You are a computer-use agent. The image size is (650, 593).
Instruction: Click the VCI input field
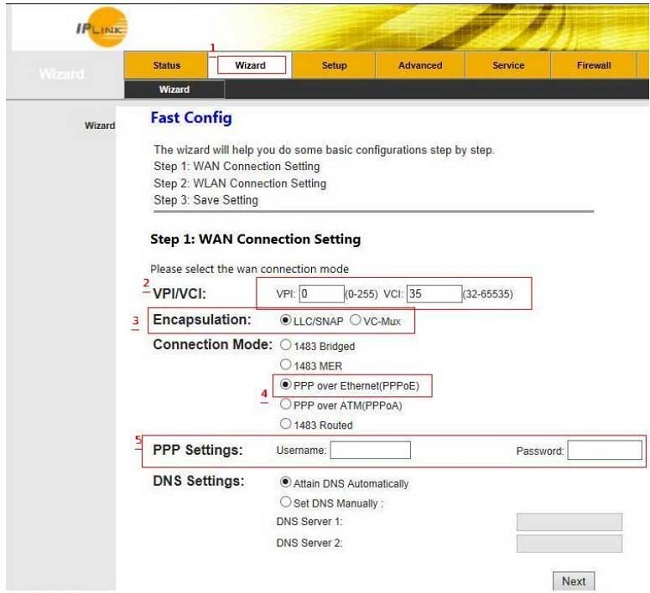click(x=434, y=294)
